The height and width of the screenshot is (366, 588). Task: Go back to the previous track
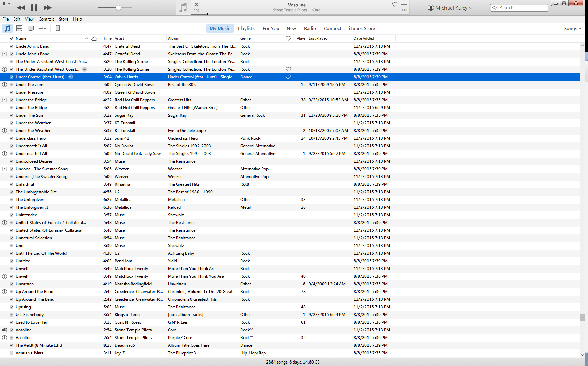21,8
